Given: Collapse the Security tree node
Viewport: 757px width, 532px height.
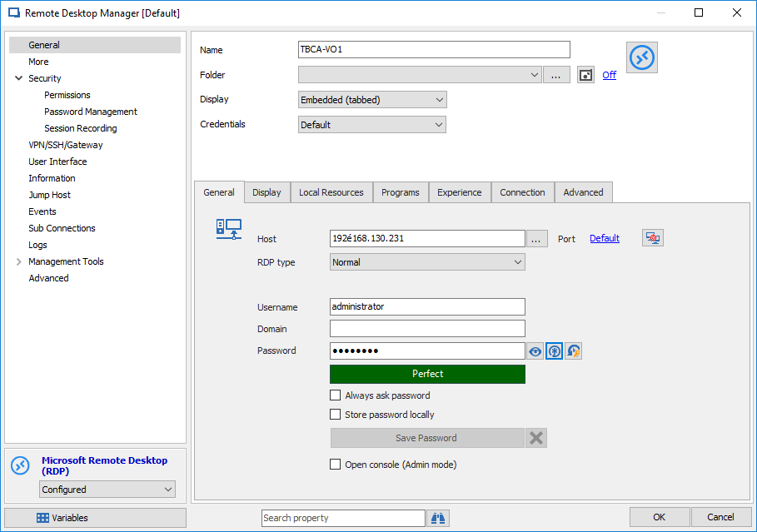Looking at the screenshot, I should pos(19,78).
